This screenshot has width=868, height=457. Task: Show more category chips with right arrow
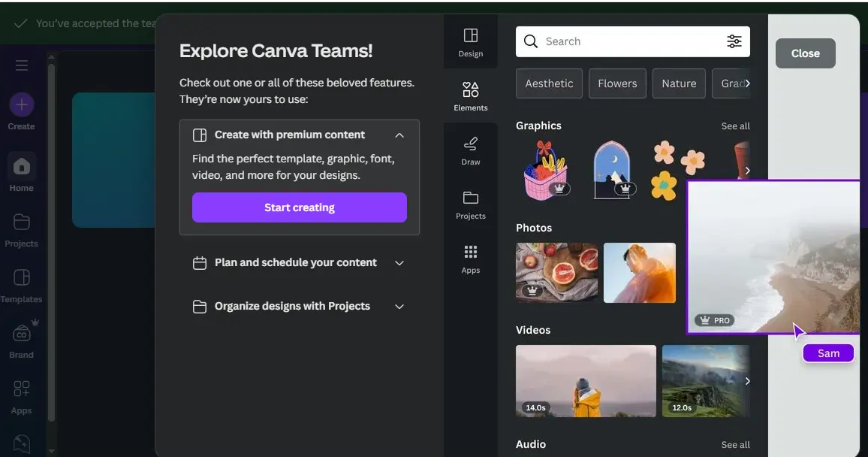tap(747, 83)
